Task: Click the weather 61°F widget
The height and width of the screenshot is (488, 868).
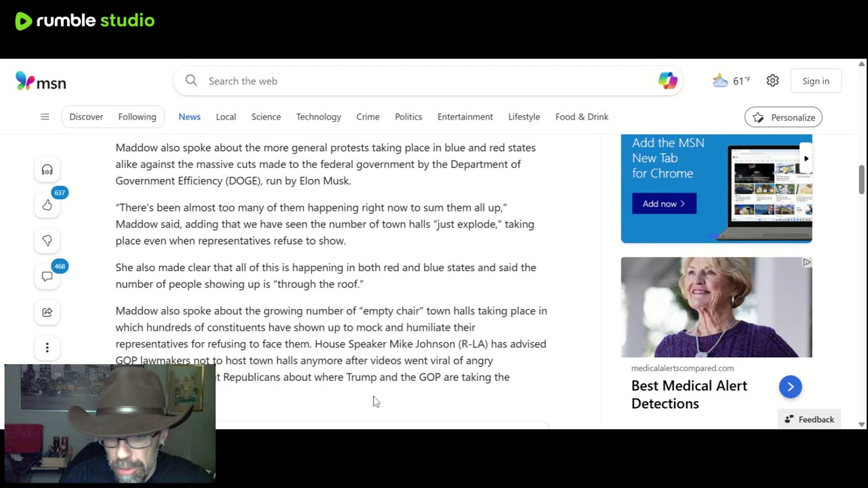Action: click(731, 81)
